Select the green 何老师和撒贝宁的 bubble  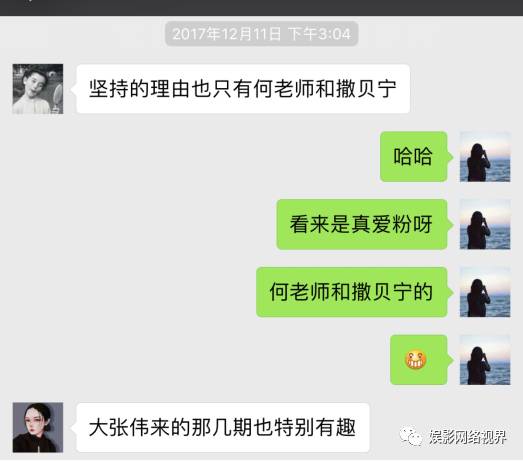click(x=354, y=292)
